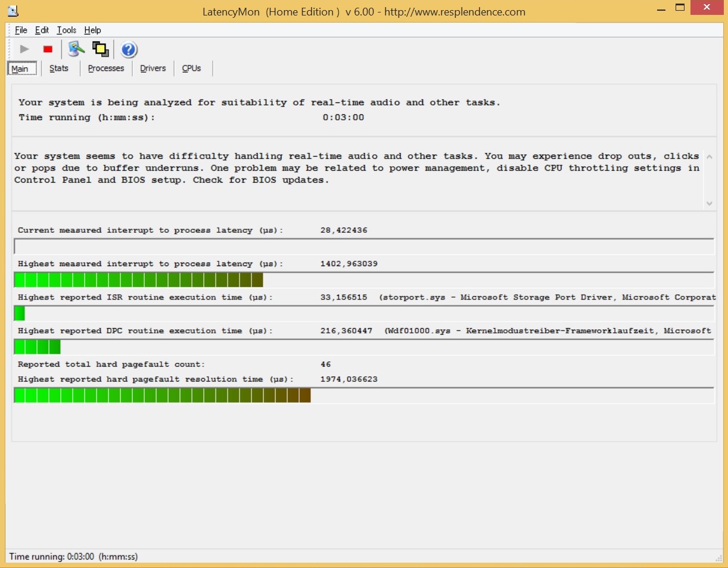This screenshot has height=568, width=728.
Task: Click the storport.sys ISR driver text
Action: point(547,297)
